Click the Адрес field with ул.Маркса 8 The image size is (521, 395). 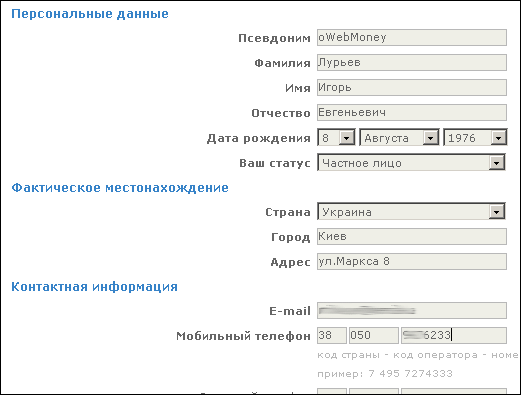coord(412,261)
